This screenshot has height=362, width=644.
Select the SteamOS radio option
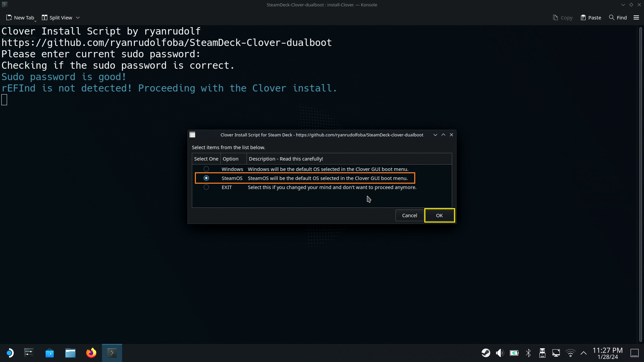click(206, 178)
